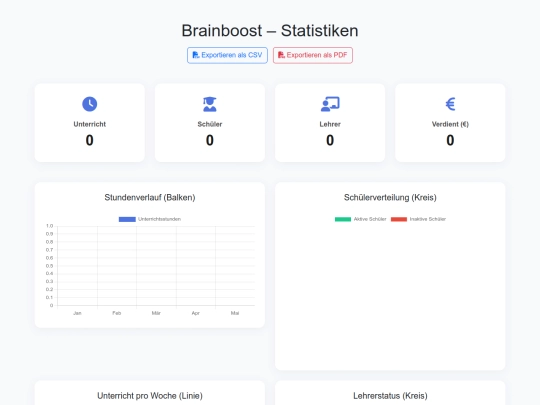Click the CSV file icon in export button
The height and width of the screenshot is (405, 540).
point(196,55)
